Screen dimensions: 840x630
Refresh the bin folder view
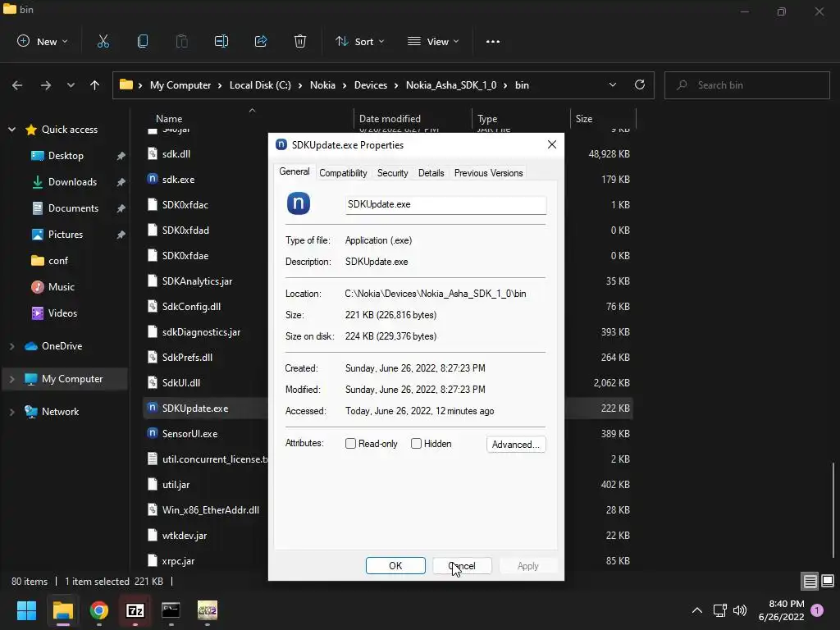pyautogui.click(x=640, y=84)
